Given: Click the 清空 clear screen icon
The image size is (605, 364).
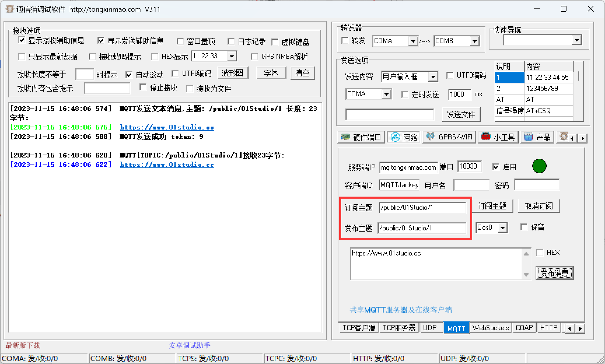Looking at the screenshot, I should pos(303,73).
